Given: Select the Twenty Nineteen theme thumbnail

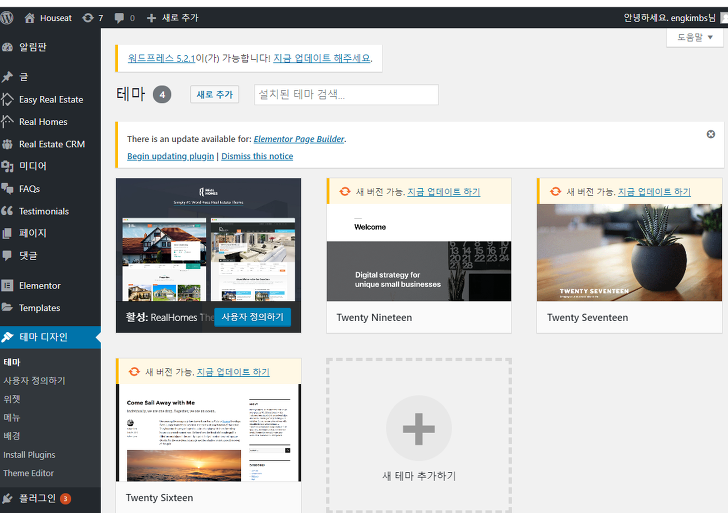Looking at the screenshot, I should 419,253.
